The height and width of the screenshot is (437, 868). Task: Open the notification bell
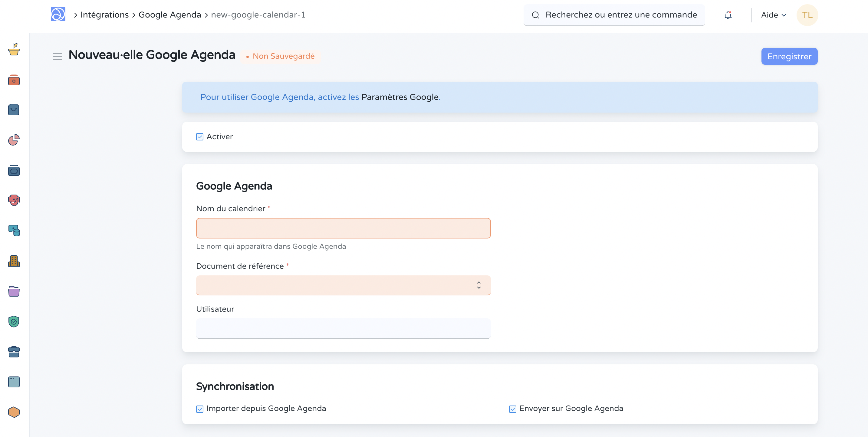point(728,15)
